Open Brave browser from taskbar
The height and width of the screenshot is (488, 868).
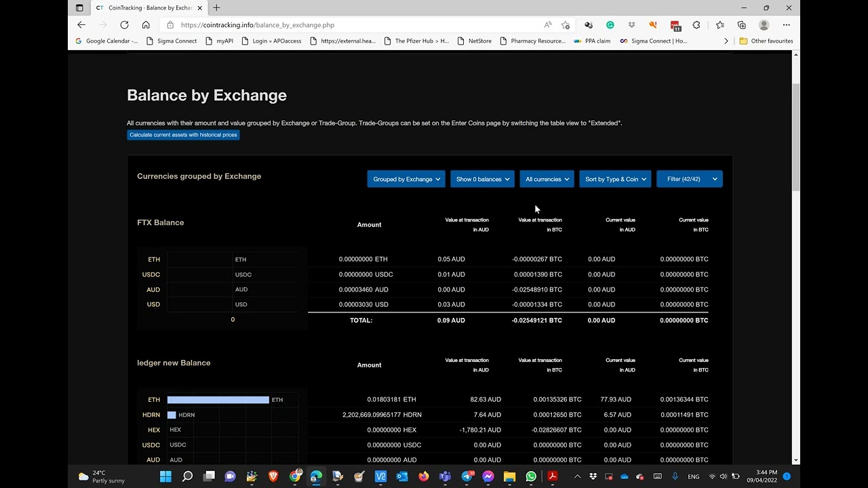tap(273, 476)
